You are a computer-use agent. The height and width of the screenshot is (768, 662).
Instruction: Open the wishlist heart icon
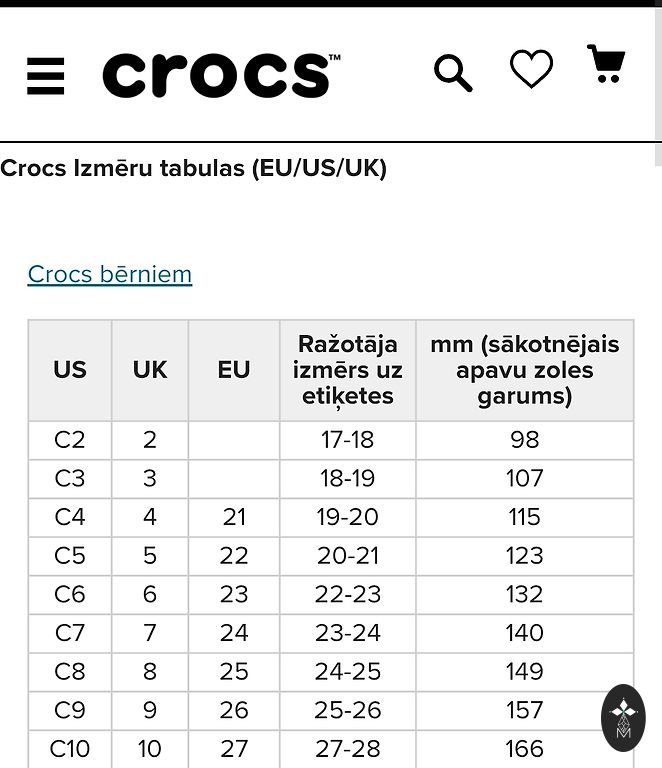[531, 69]
